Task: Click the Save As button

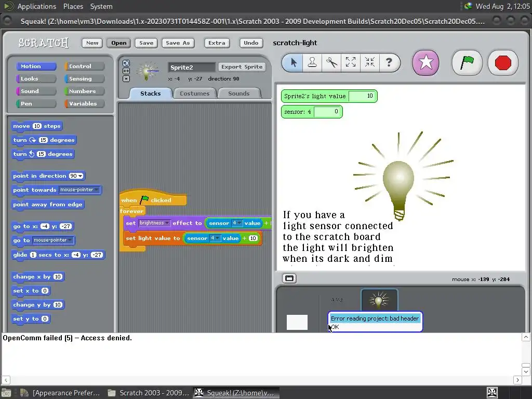Action: (x=178, y=43)
